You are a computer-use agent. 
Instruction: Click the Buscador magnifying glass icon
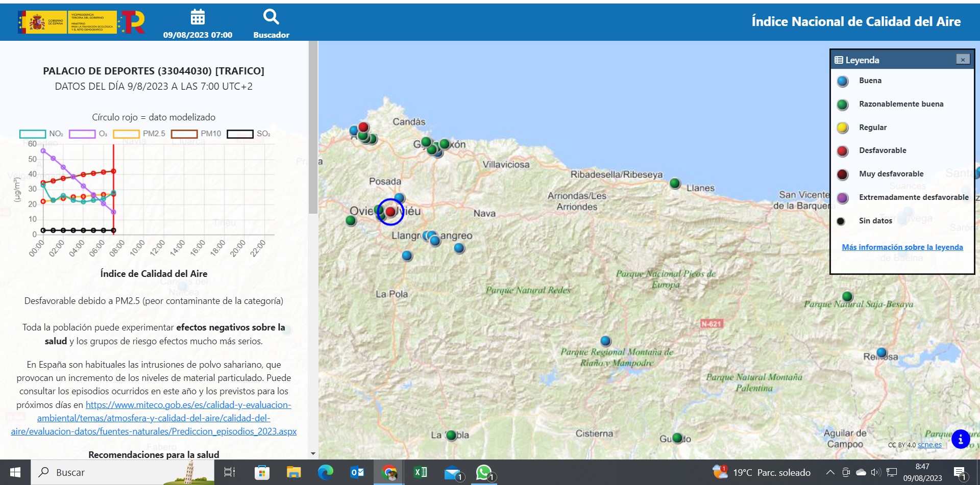click(271, 17)
